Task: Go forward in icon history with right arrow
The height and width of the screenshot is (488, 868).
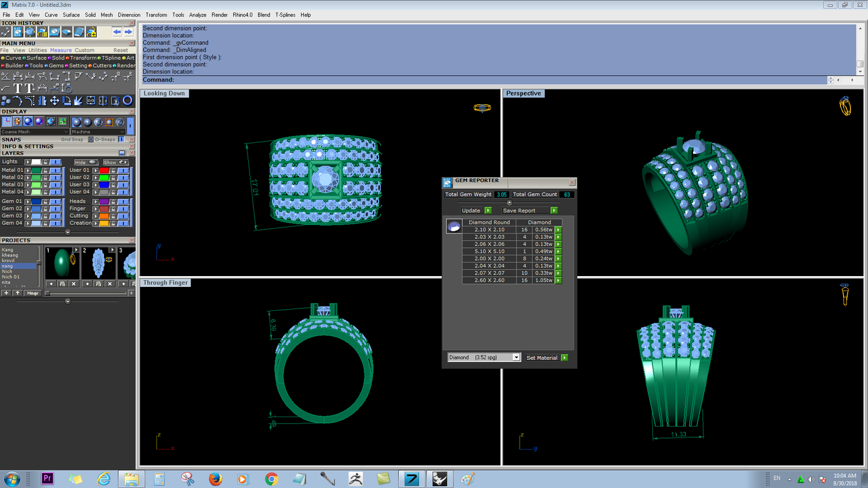Action: coord(128,32)
